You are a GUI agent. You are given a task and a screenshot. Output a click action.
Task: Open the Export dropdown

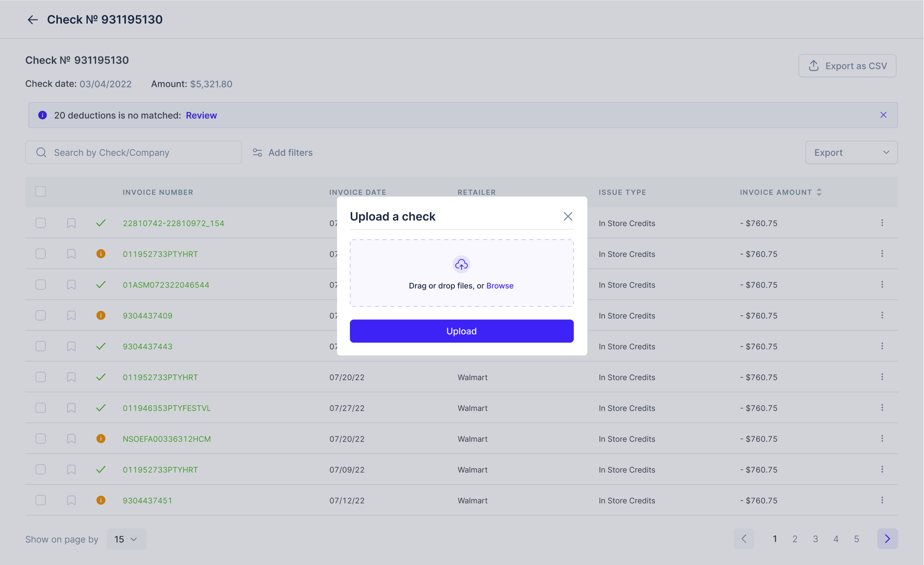(851, 152)
